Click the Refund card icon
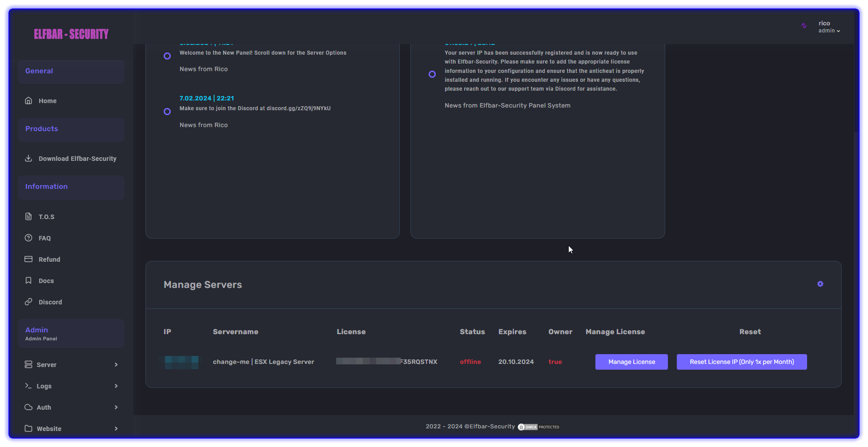This screenshot has height=447, width=868. point(28,259)
